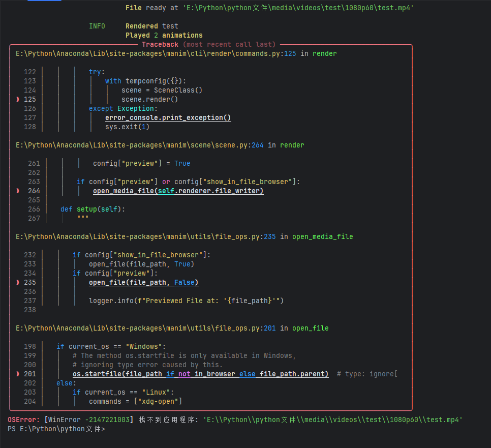Click the 'scene.render()' code line

click(x=149, y=99)
